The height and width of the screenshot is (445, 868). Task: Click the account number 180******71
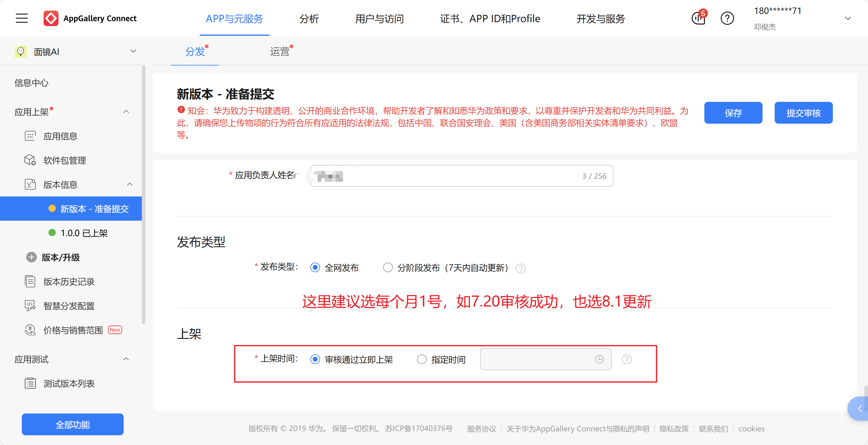click(x=777, y=11)
